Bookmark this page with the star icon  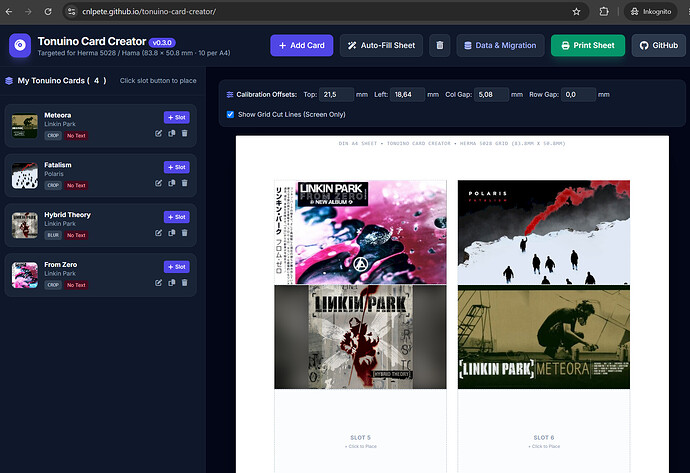576,12
